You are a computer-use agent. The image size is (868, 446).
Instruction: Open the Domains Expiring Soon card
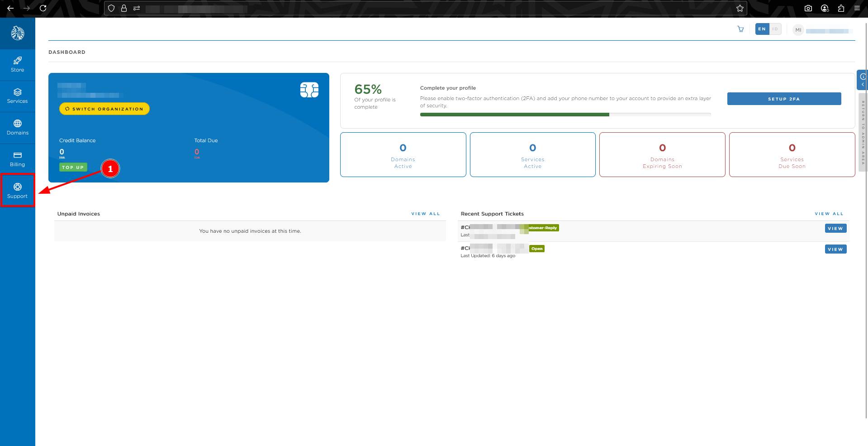coord(662,154)
